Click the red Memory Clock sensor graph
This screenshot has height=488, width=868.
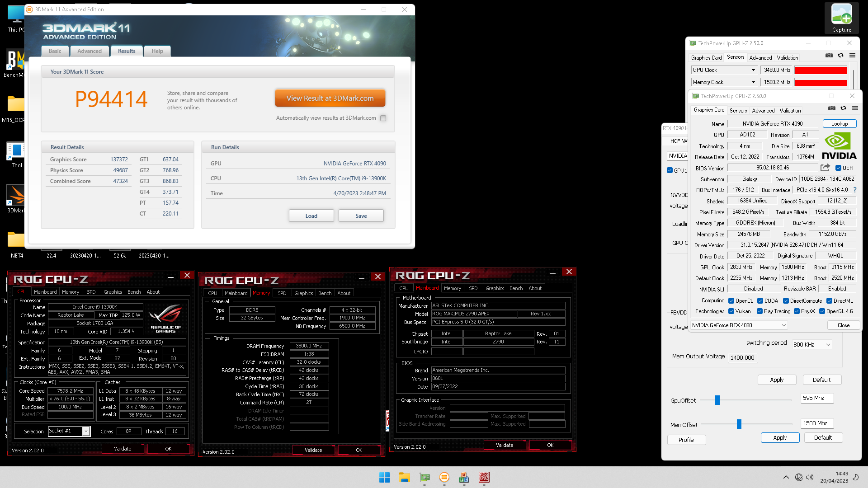click(821, 82)
